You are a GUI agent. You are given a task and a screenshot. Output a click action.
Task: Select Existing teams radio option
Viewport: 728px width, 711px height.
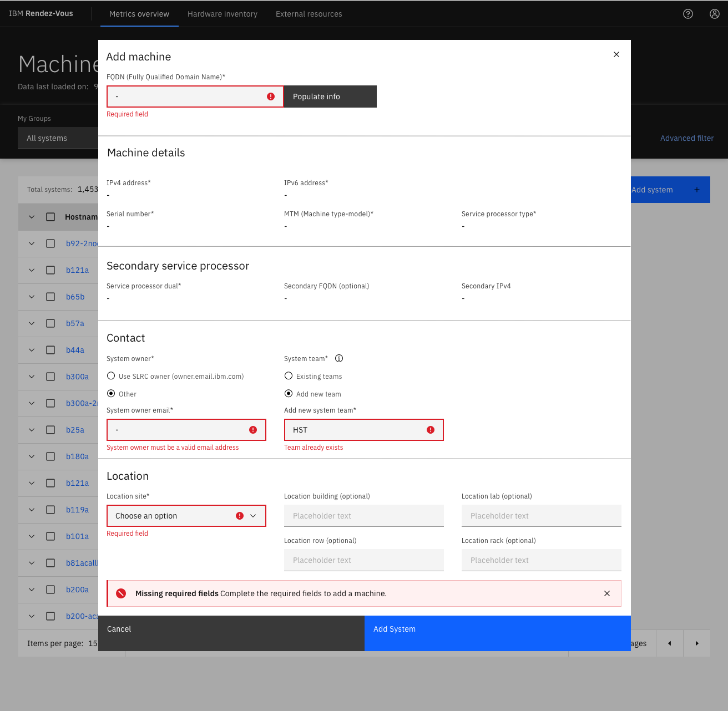[x=289, y=376]
